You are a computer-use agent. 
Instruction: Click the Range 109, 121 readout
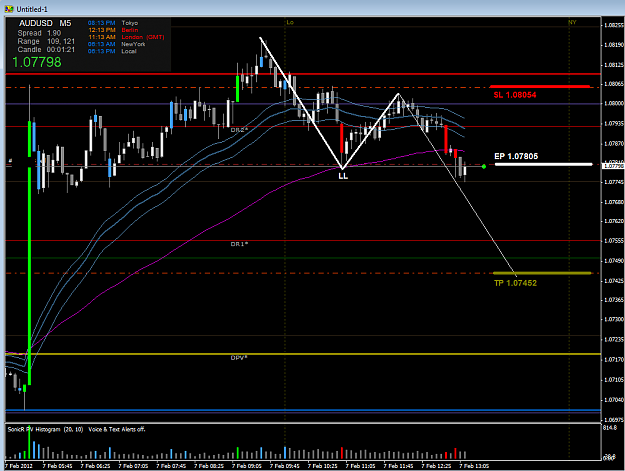(46, 41)
